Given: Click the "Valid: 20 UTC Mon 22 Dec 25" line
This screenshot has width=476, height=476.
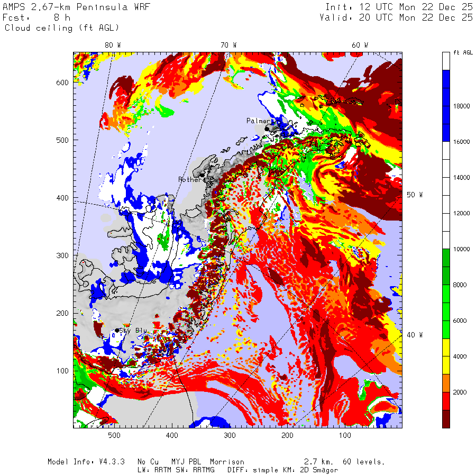Looking at the screenshot, I should coord(396,17).
